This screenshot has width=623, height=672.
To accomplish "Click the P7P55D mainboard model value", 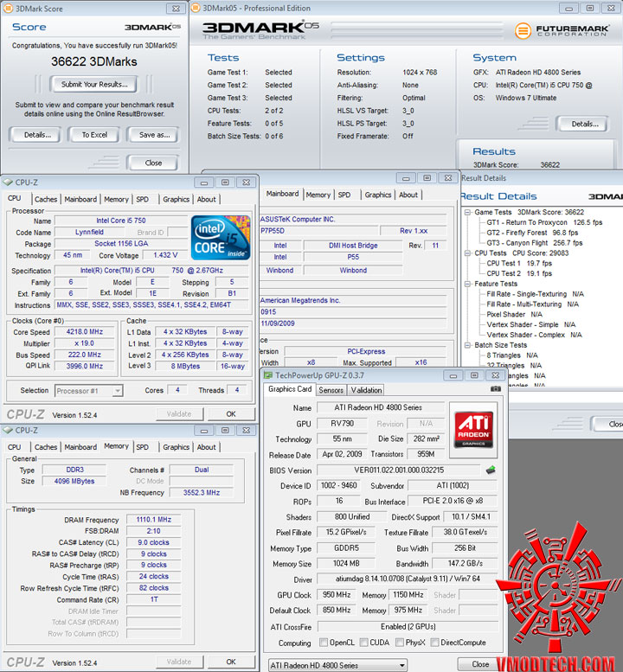I will tap(273, 231).
